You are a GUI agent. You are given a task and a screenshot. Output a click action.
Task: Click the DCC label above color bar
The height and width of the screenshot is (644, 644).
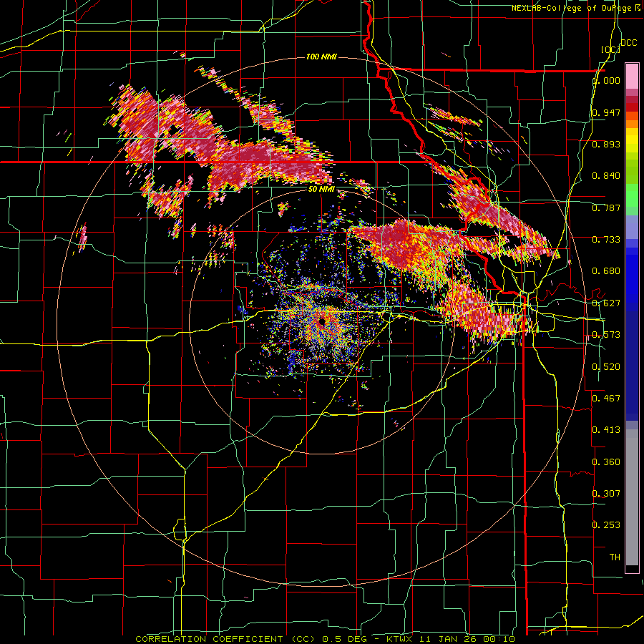coord(628,43)
